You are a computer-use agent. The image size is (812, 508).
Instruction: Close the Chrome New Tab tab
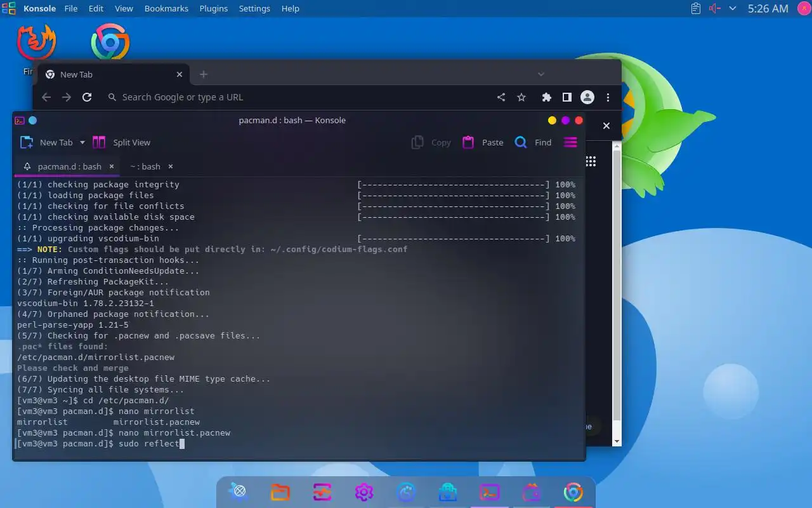click(x=180, y=74)
